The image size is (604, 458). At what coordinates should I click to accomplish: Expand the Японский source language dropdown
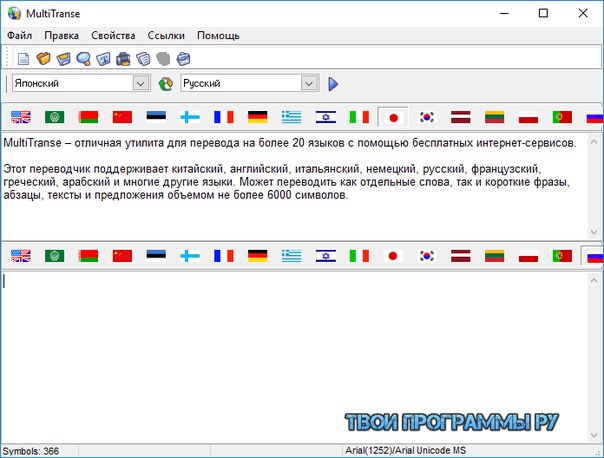click(x=141, y=84)
